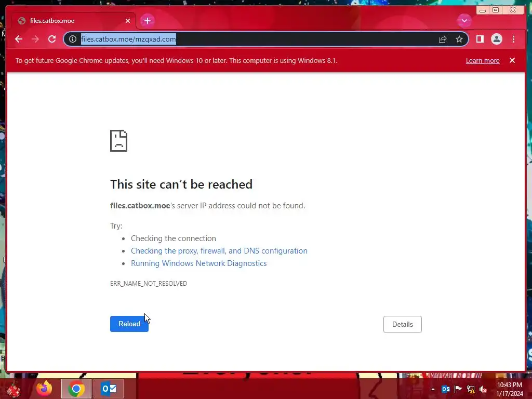The height and width of the screenshot is (399, 532).
Task: Select the files.catbox.moe tab
Action: [74, 21]
